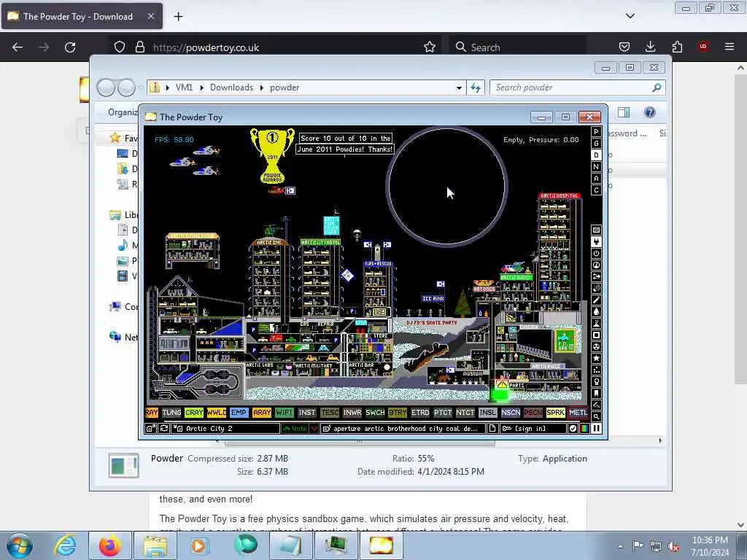747x560 pixels.
Task: Open the Walls section in Powder Toy
Action: coord(596,230)
